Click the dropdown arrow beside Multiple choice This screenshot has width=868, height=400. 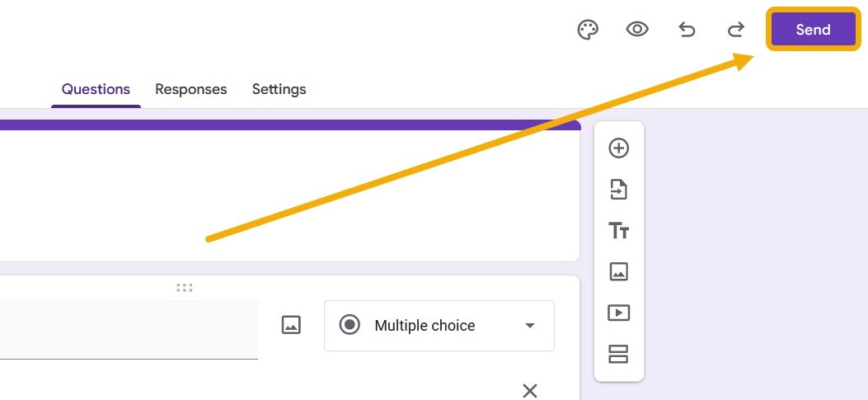530,326
